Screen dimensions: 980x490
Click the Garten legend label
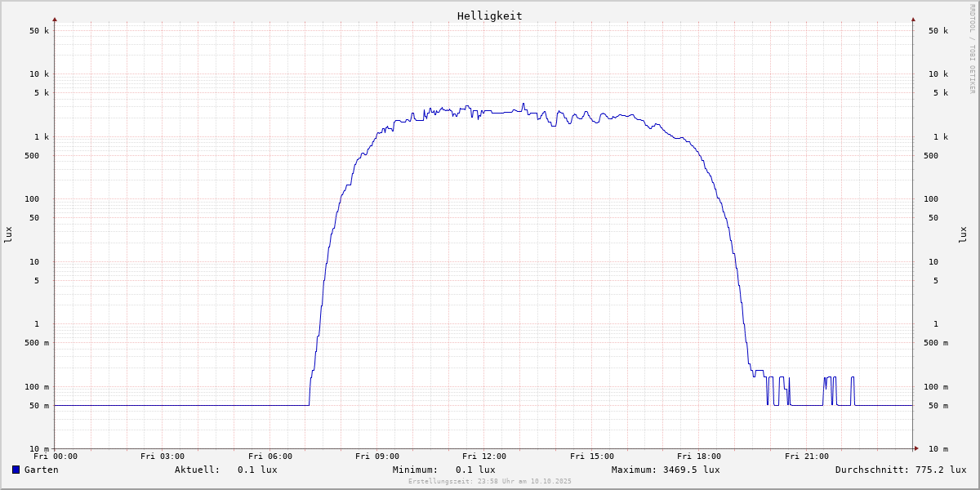pos(41,470)
